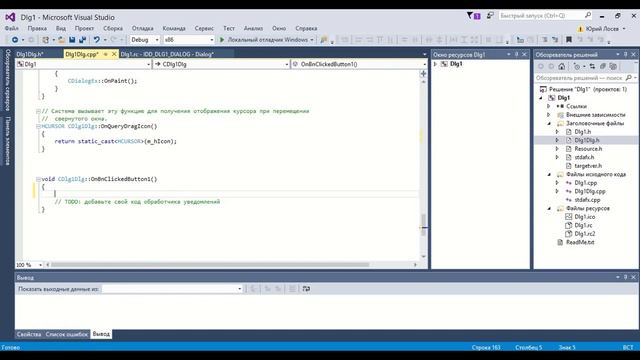Collapse the OnBnClickedButton1 function in editor

pyautogui.click(x=38, y=179)
